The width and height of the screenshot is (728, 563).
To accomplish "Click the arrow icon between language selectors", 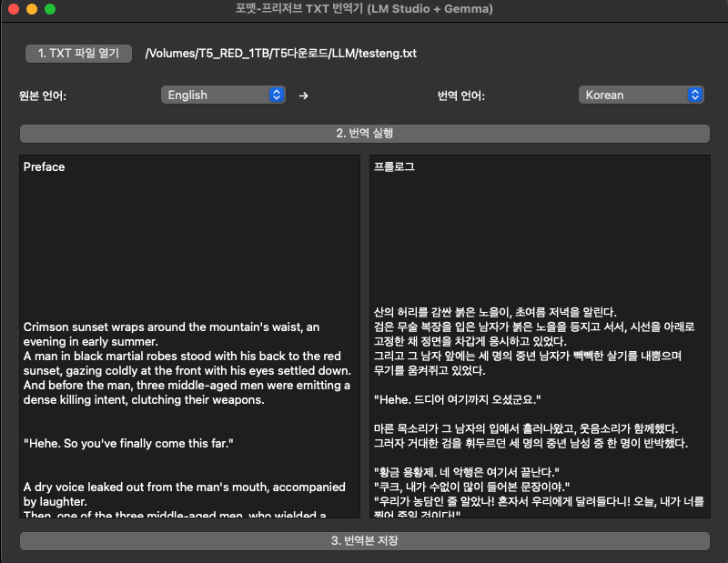I will pyautogui.click(x=304, y=96).
